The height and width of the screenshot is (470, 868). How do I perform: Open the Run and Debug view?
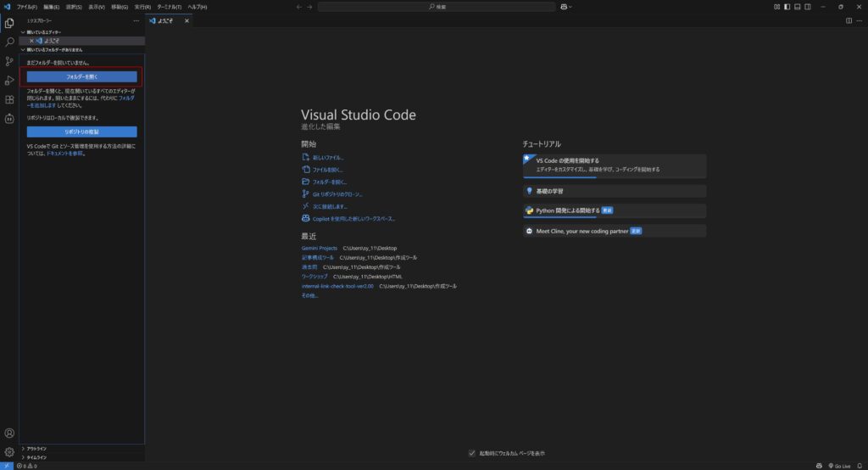(x=9, y=81)
